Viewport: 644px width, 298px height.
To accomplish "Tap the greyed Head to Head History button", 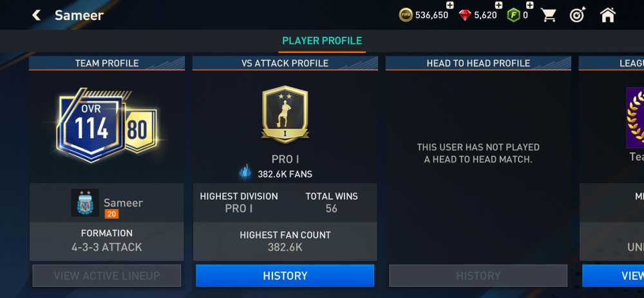I will (x=478, y=275).
